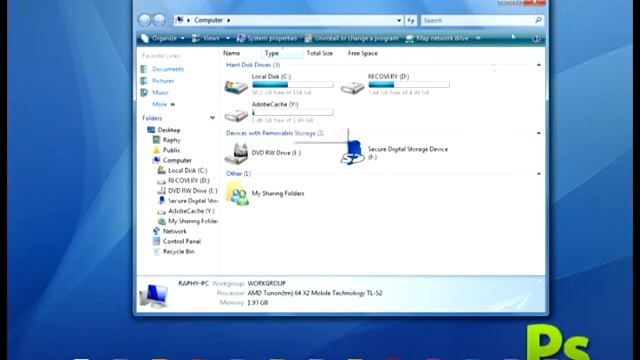This screenshot has height=360, width=640.
Task: Click the Music icon in Favorite Links
Action: (x=144, y=93)
